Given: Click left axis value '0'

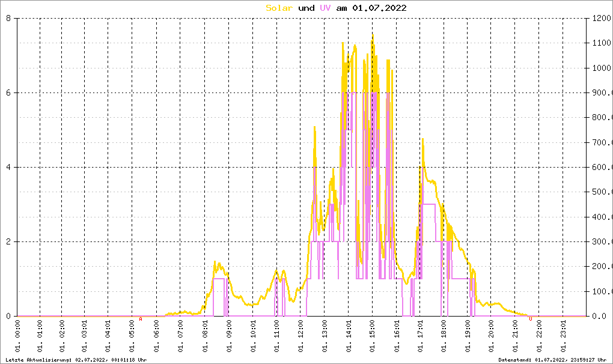Looking at the screenshot, I should (8, 316).
